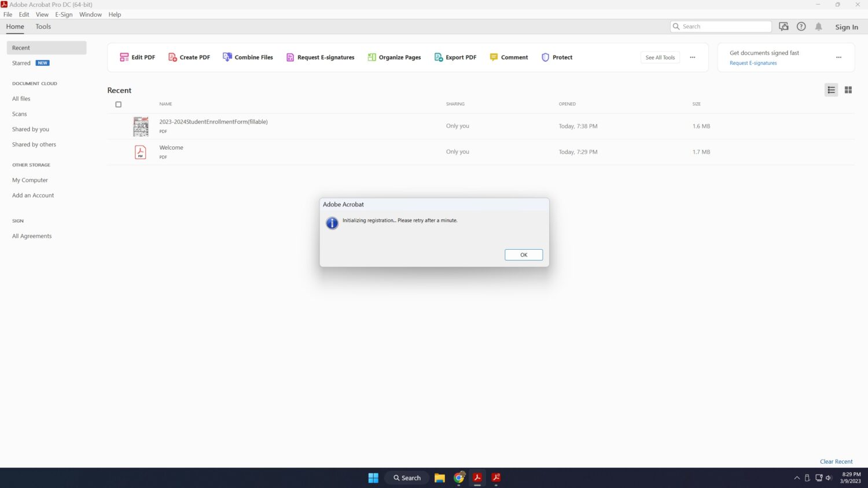Click the Comment tool icon
The image size is (868, 488).
pos(494,57)
